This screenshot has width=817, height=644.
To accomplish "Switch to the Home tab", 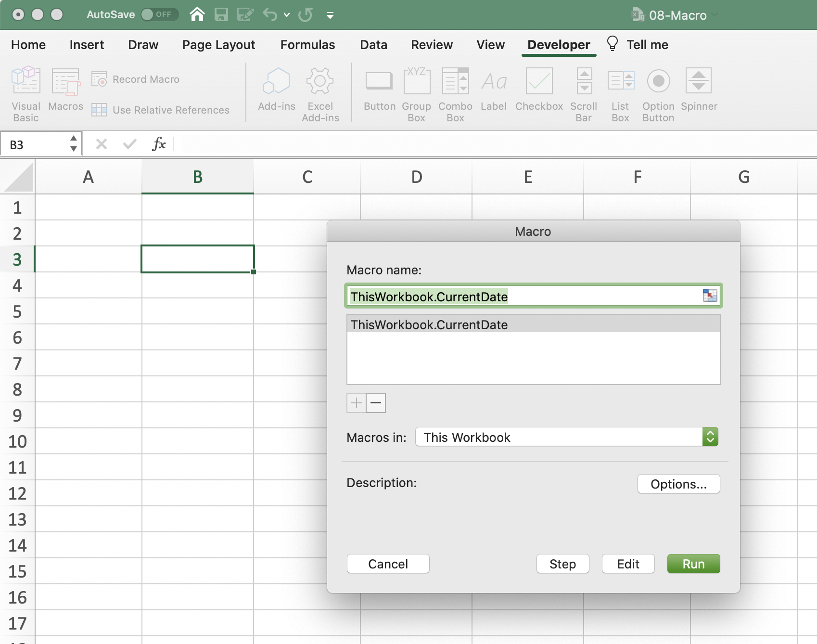I will [28, 45].
